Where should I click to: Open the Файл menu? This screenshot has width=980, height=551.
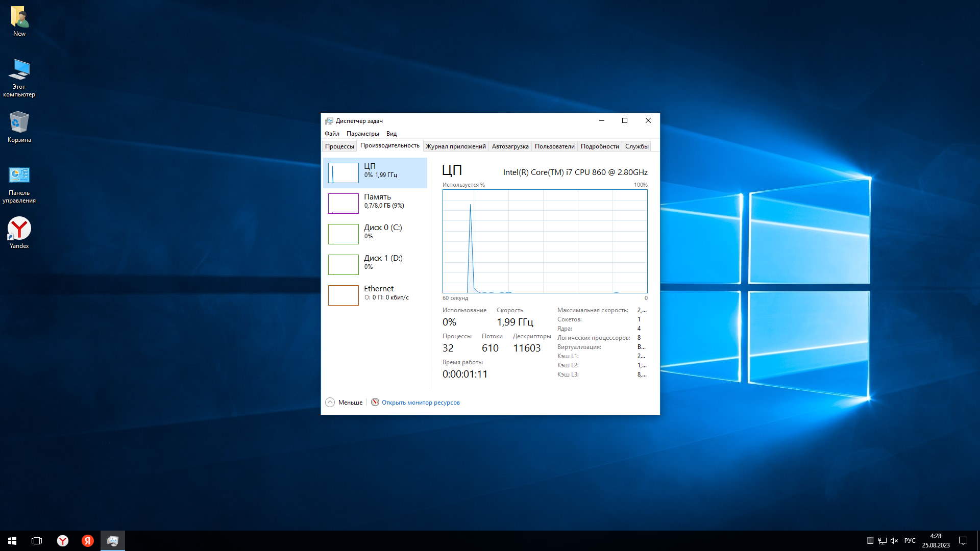click(332, 134)
